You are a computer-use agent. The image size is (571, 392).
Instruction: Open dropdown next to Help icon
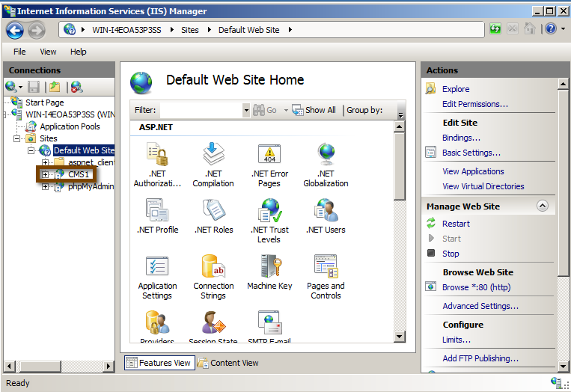click(563, 28)
